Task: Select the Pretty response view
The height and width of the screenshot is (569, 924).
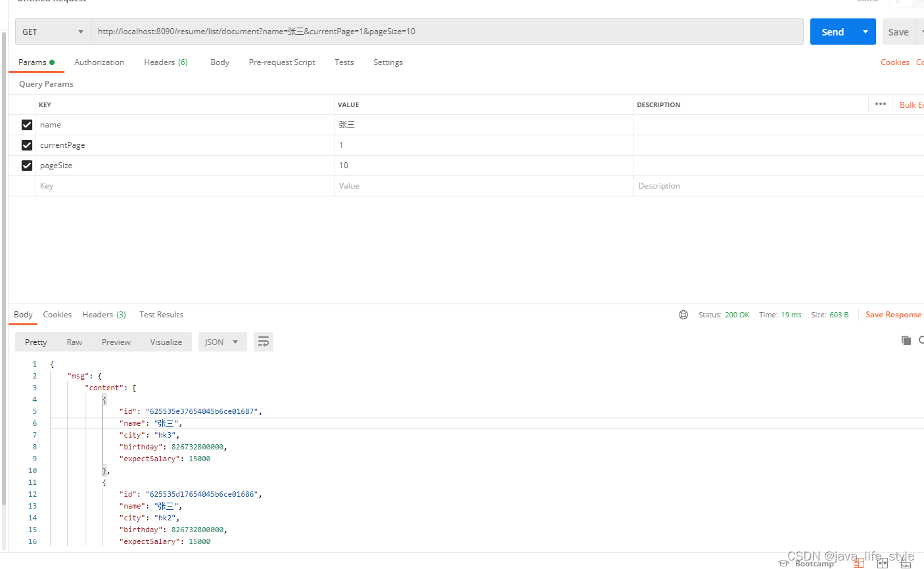Action: [36, 342]
